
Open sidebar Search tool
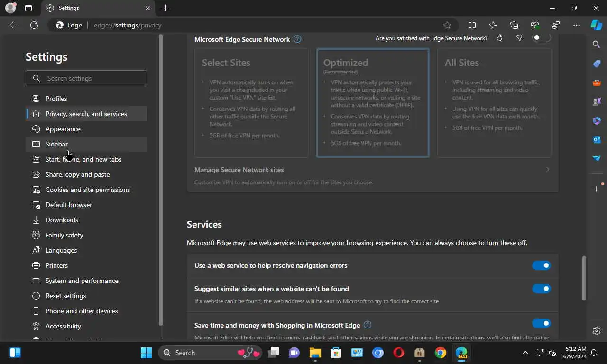coord(597,45)
